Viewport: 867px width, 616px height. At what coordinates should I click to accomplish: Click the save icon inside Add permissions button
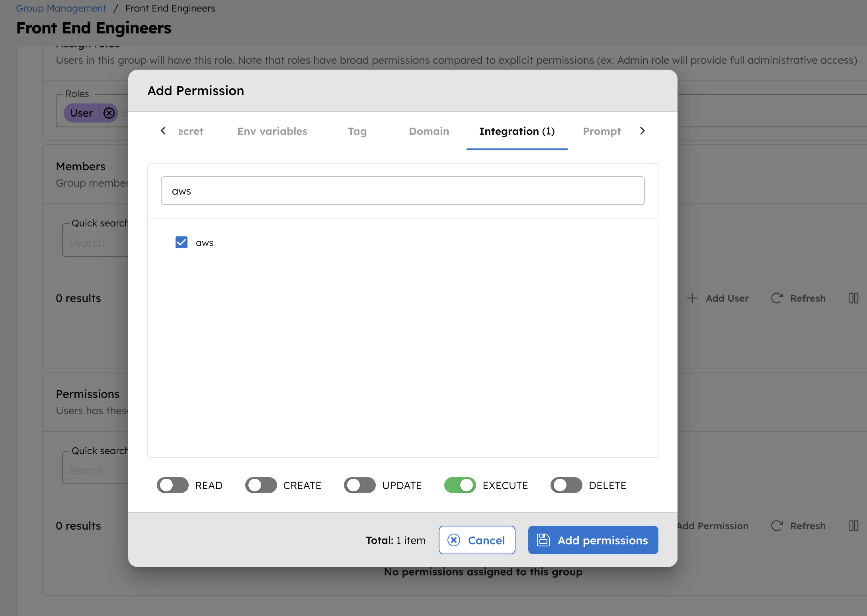tap(544, 540)
